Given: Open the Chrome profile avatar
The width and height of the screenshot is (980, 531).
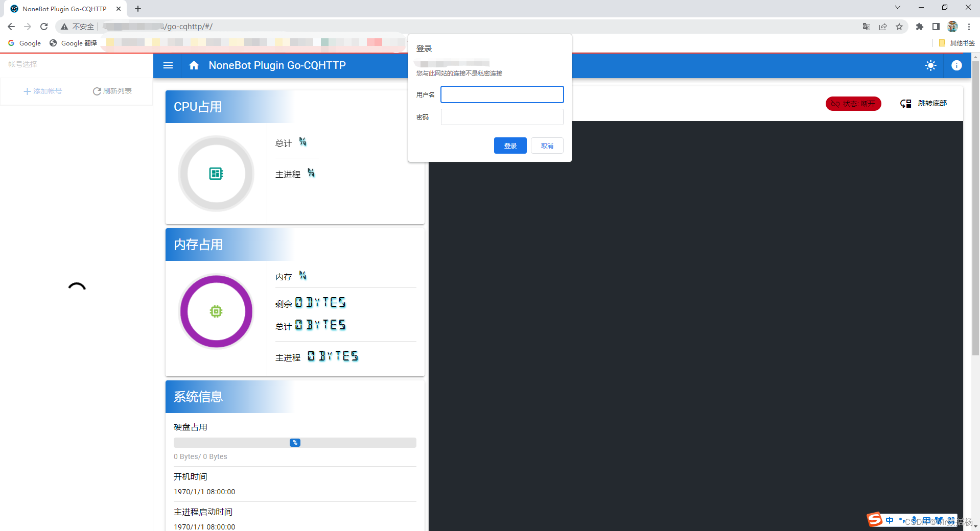Looking at the screenshot, I should [x=952, y=27].
